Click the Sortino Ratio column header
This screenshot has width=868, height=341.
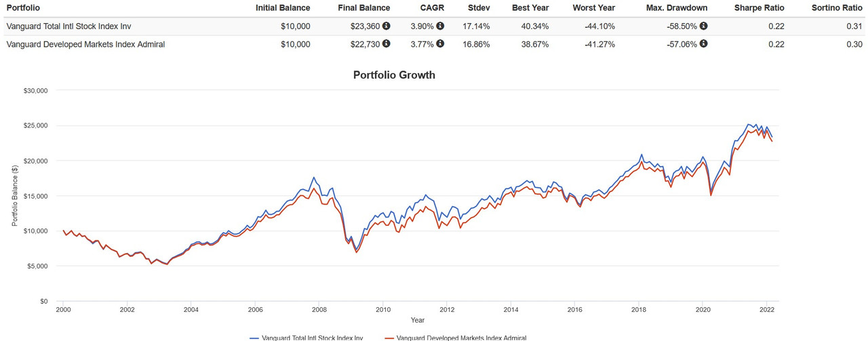point(837,8)
